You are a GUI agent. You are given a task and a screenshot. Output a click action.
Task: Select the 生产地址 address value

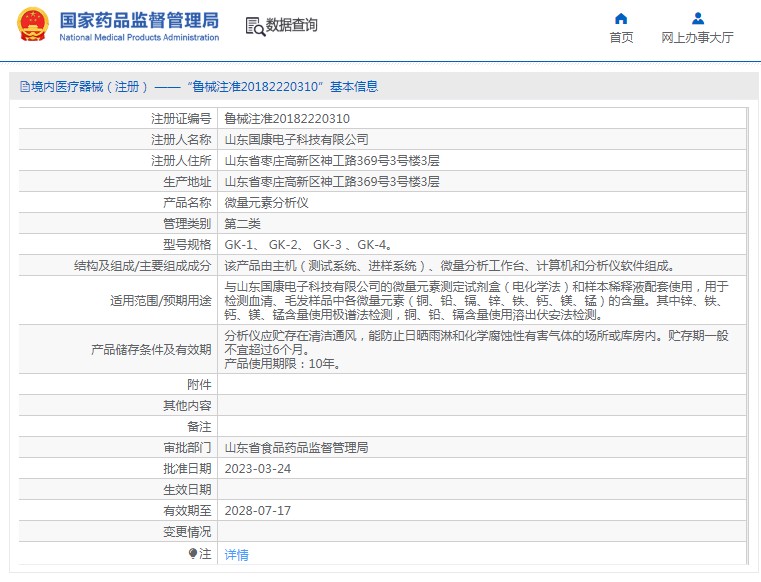click(x=332, y=182)
